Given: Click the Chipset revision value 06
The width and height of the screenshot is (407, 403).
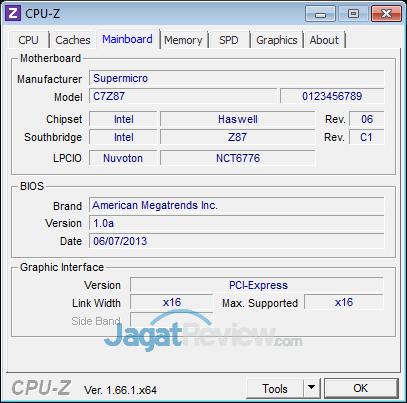Looking at the screenshot, I should (x=367, y=119).
